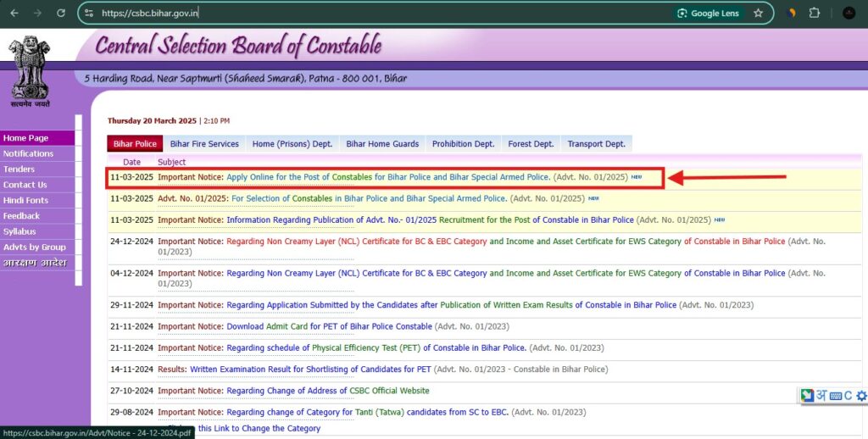This screenshot has width=868, height=439.
Task: Click the Indian national emblem logo
Action: [30, 71]
